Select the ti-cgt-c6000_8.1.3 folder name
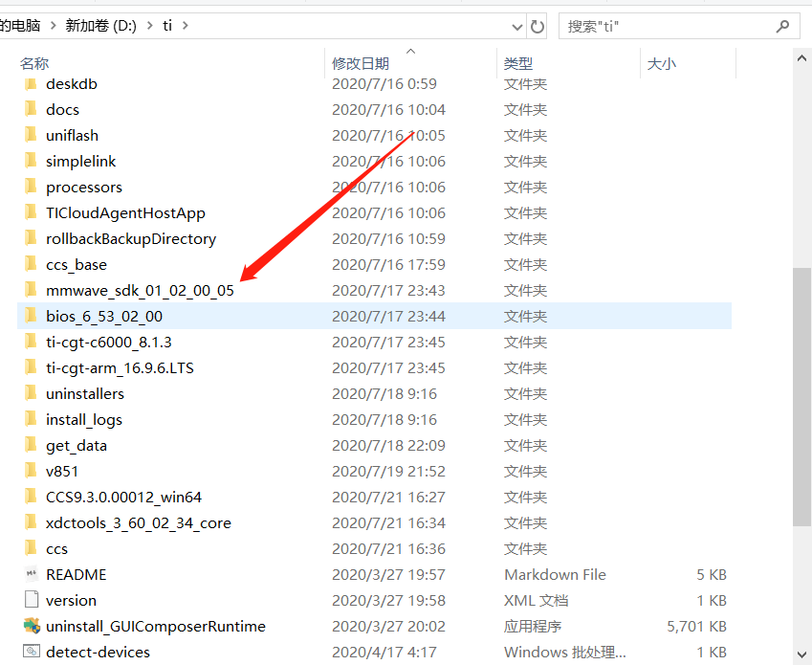 pos(109,343)
